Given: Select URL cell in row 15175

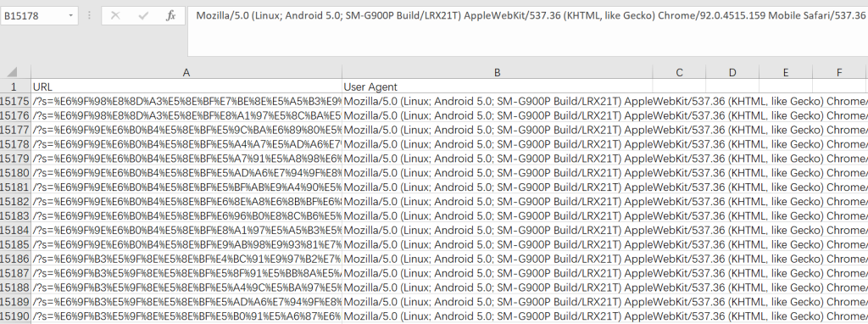Looking at the screenshot, I should [186, 101].
